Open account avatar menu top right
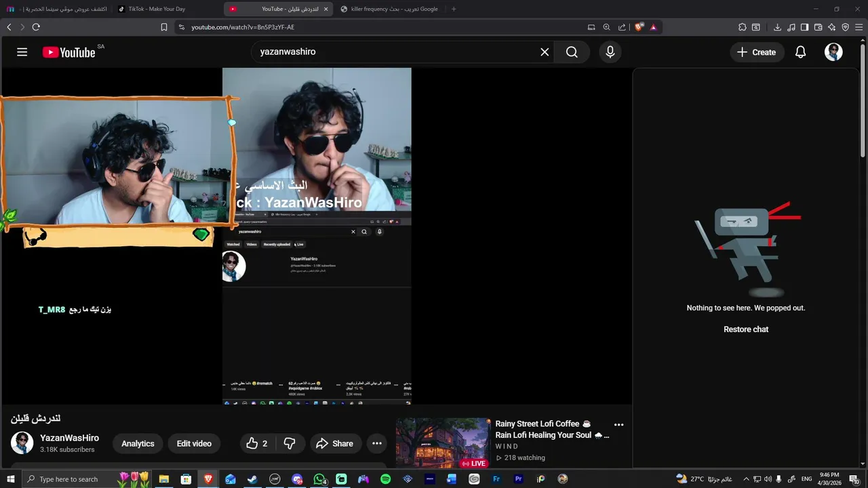Viewport: 868px width, 488px height. [x=833, y=52]
